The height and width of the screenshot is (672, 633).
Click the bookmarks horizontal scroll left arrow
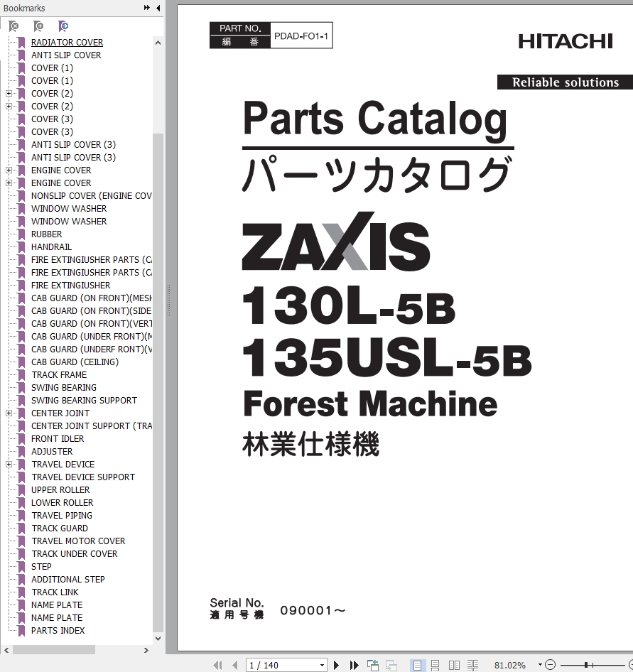(x=6, y=650)
